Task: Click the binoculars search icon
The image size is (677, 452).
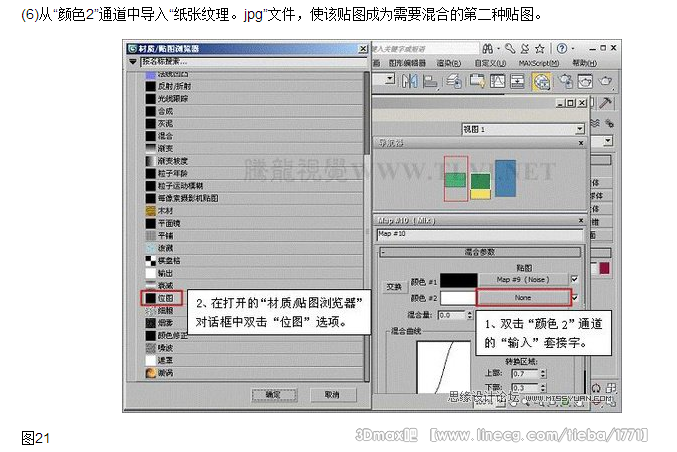Action: pyautogui.click(x=487, y=48)
